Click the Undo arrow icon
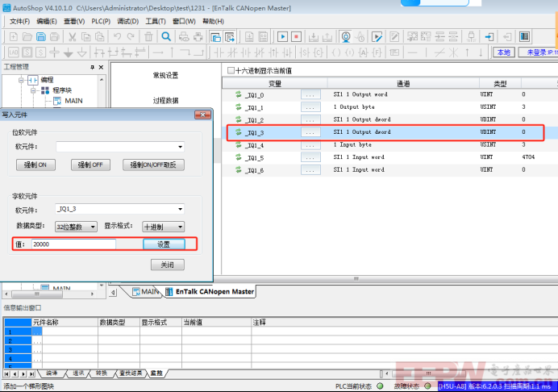 coord(117,36)
